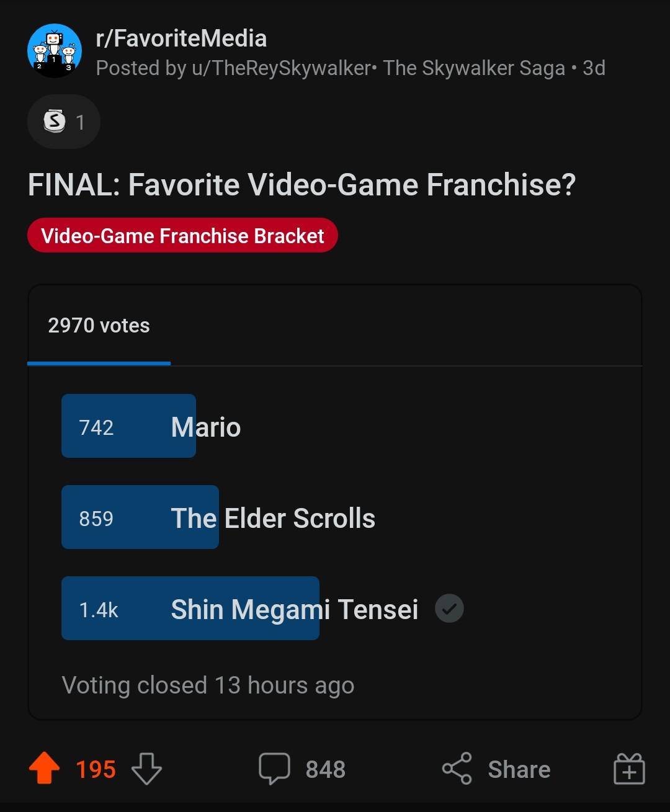670x812 pixels.
Task: Tap the checkmark on Shin Megami Tensei
Action: [x=450, y=609]
